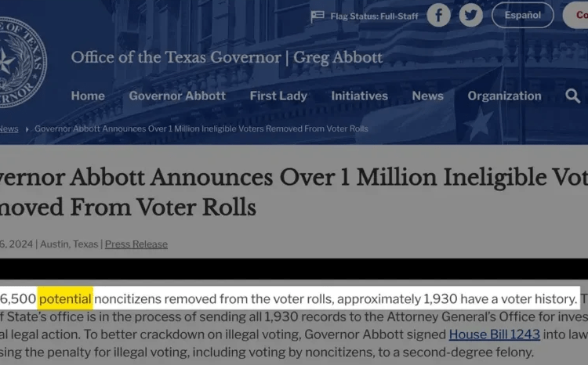The width and height of the screenshot is (588, 365).
Task: Go to the News menu
Action: [427, 96]
